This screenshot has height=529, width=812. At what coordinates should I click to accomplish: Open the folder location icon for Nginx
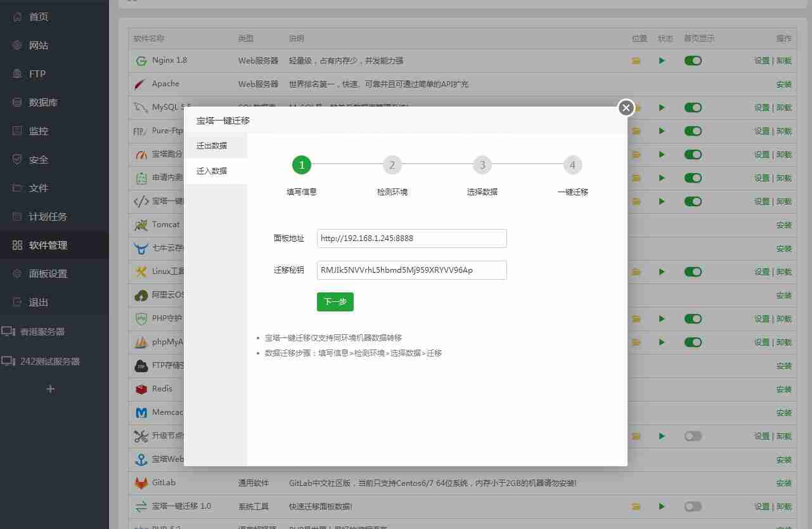click(635, 60)
